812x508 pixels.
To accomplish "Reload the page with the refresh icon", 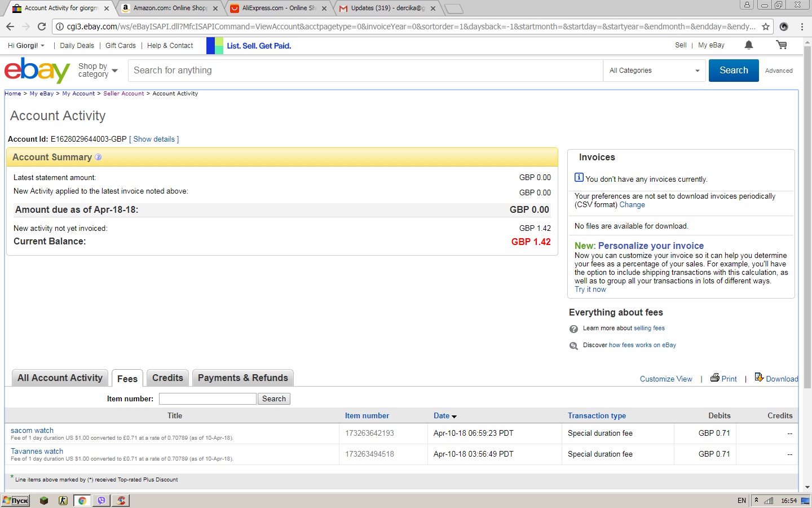I will pos(42,27).
